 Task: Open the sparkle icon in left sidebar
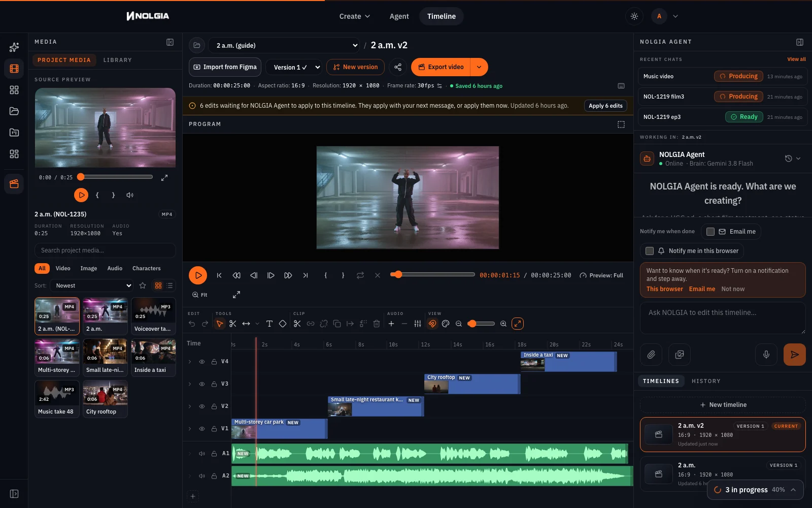click(14, 47)
